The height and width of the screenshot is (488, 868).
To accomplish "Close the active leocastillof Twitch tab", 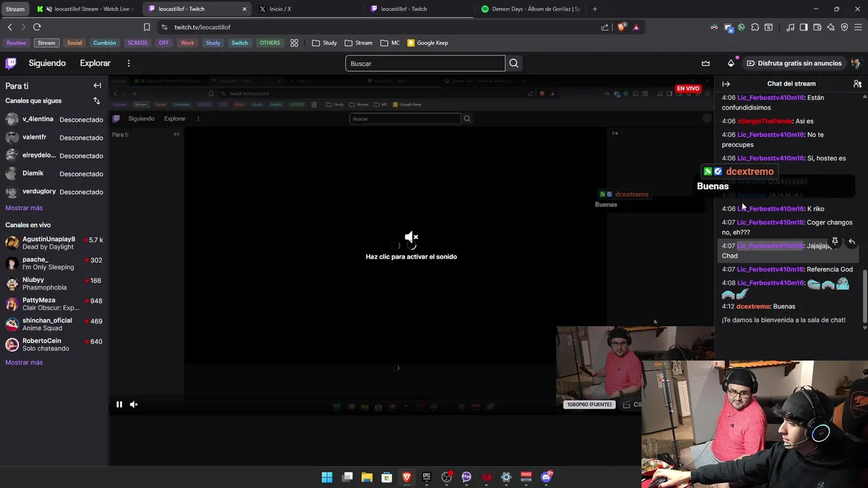I will coord(244,9).
